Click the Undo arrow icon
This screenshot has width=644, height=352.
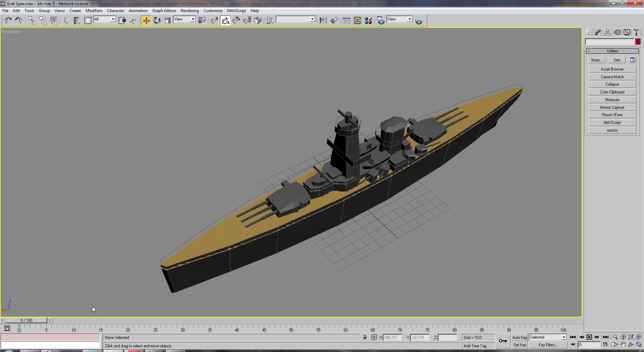[8, 20]
